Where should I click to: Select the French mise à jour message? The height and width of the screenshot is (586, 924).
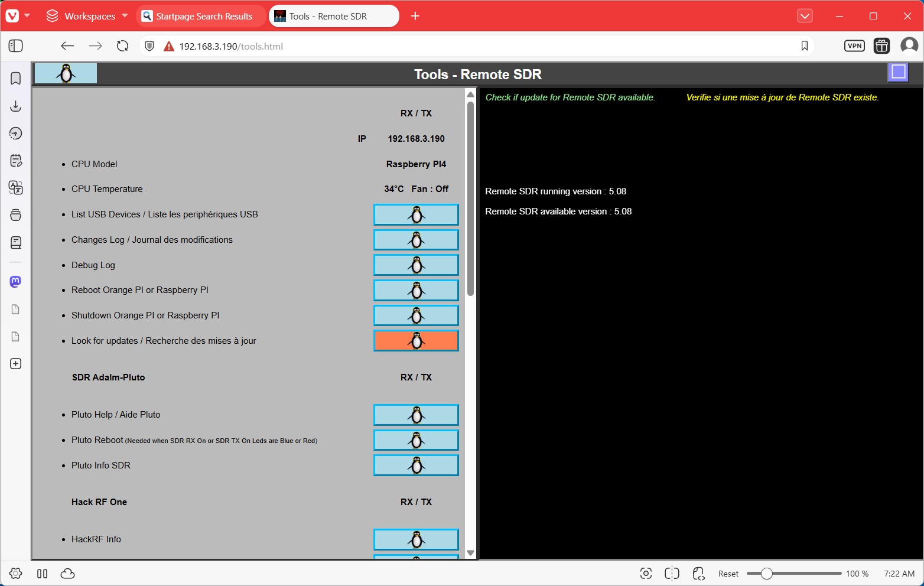[x=782, y=97]
